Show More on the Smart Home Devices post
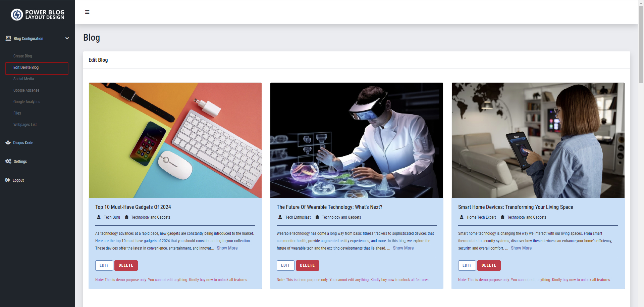 point(521,248)
